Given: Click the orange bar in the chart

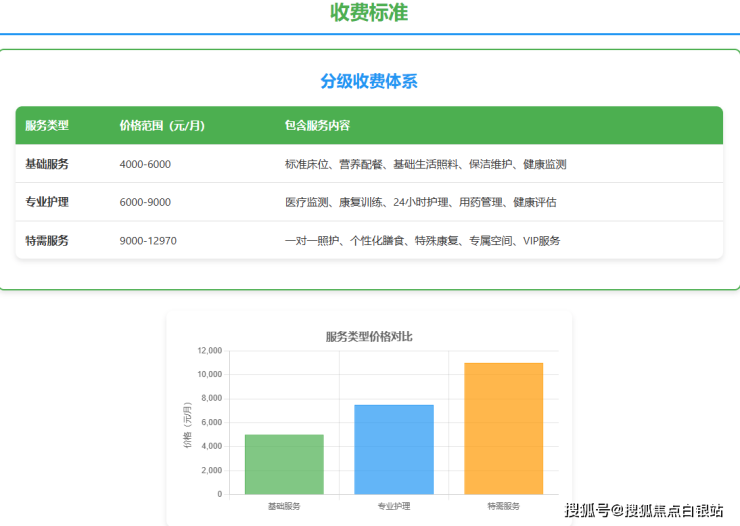Looking at the screenshot, I should pos(503,428).
